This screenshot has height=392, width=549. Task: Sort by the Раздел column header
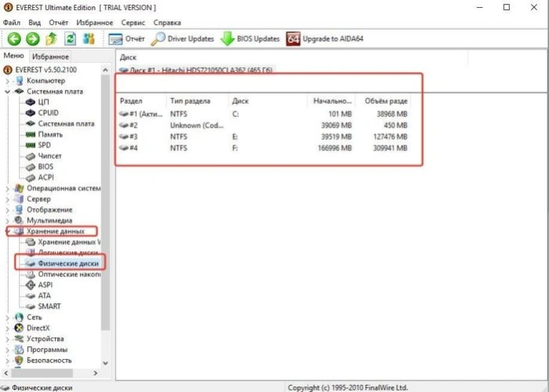pos(131,101)
